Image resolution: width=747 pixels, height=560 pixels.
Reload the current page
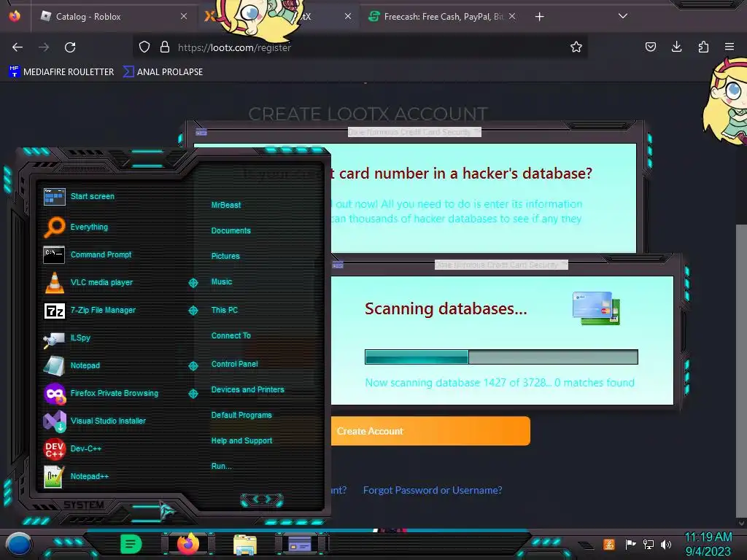click(70, 47)
